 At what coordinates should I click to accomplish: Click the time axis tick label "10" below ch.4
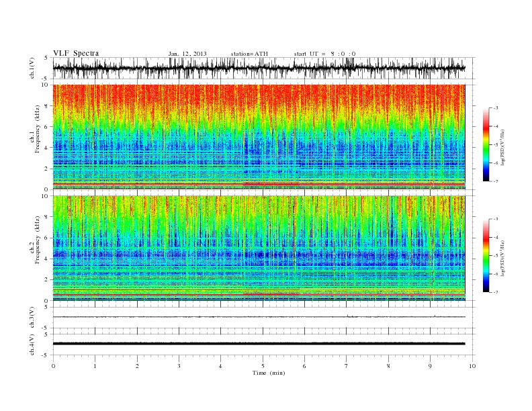(472, 366)
